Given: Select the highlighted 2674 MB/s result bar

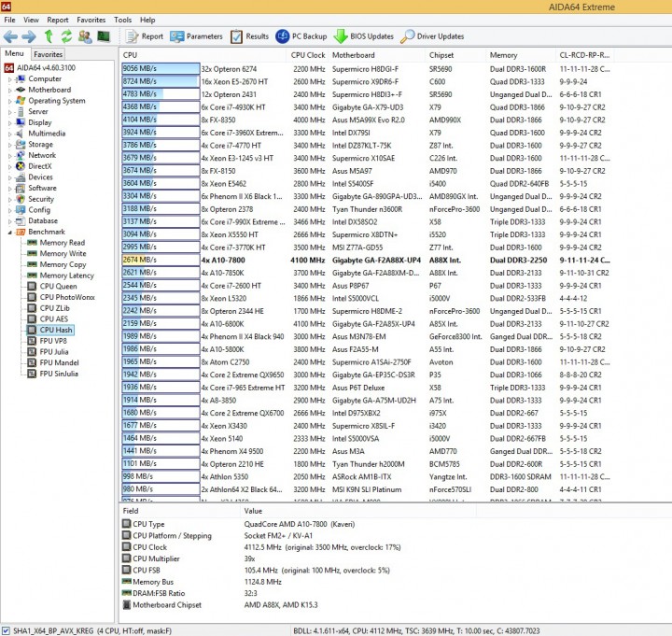Looking at the screenshot, I should tap(161, 260).
